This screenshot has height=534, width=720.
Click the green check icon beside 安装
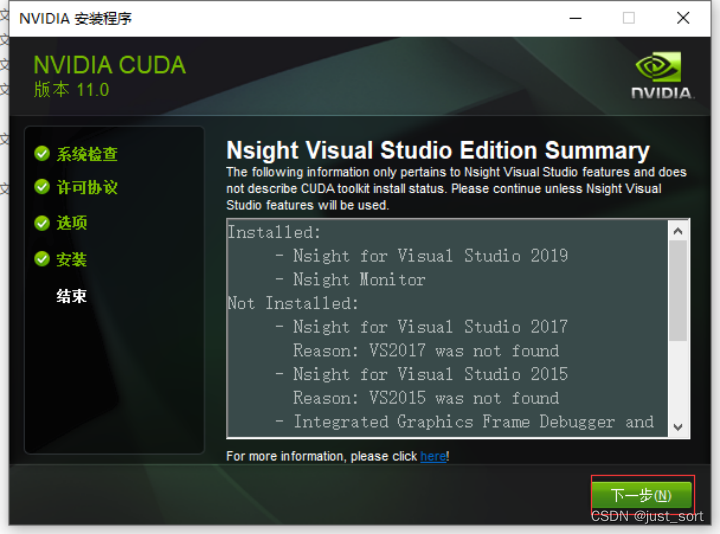click(x=42, y=259)
